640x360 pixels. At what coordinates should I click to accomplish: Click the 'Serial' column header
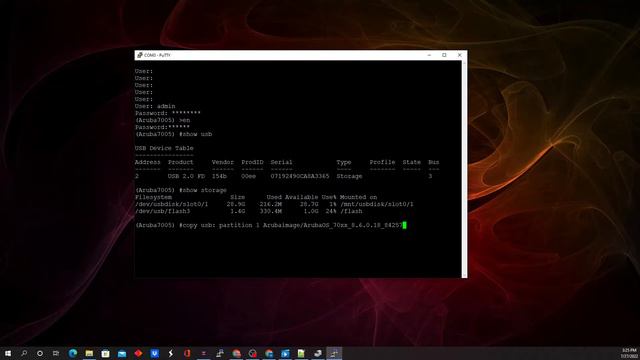(x=281, y=162)
